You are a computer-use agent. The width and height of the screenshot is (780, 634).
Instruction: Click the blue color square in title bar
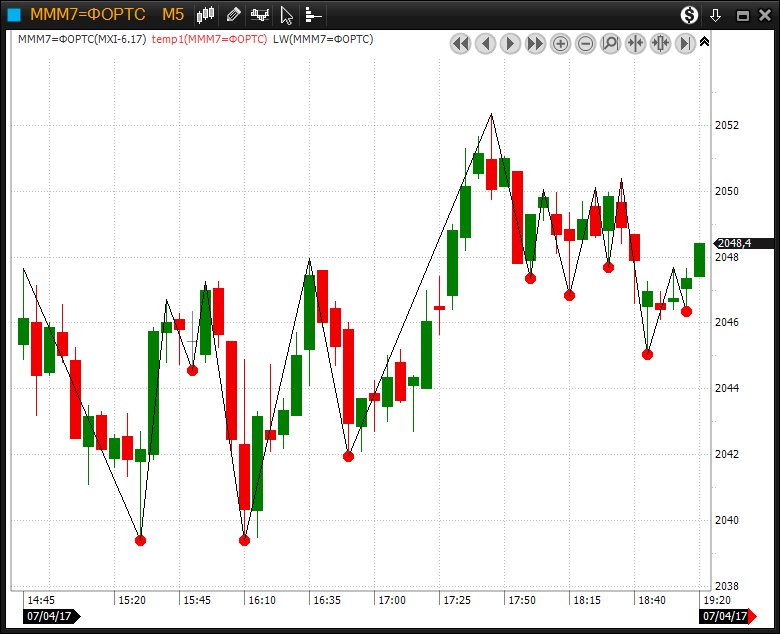click(x=14, y=15)
